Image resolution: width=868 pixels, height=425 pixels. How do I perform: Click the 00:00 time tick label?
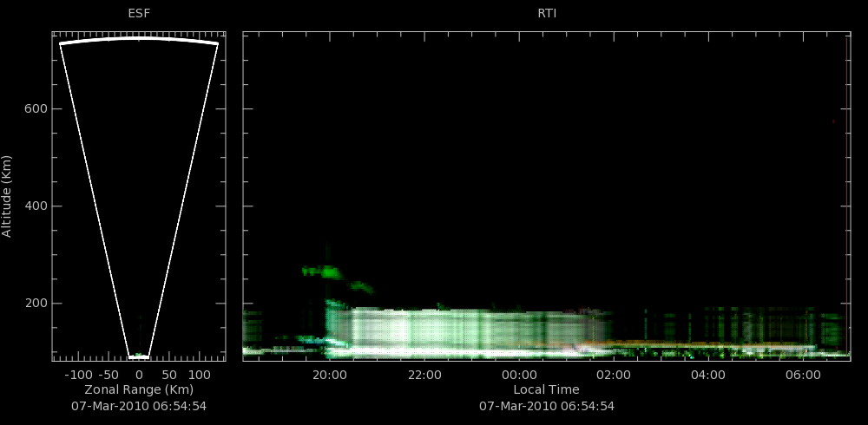click(x=519, y=376)
